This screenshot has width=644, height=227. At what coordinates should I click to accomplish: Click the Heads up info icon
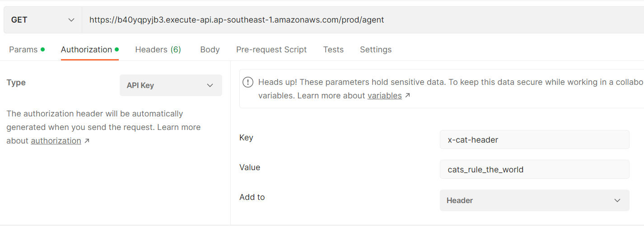pos(248,82)
